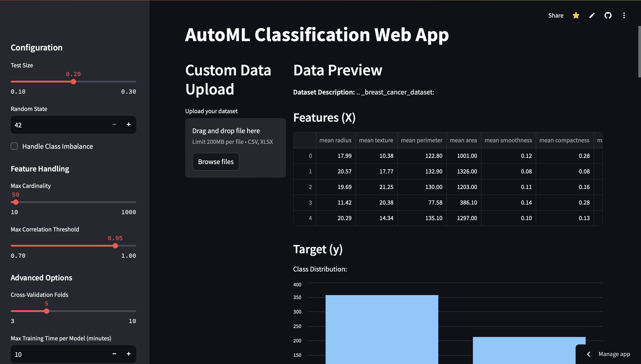The height and width of the screenshot is (364, 641).
Task: Click the page vertical scrollbar
Action: 639,52
